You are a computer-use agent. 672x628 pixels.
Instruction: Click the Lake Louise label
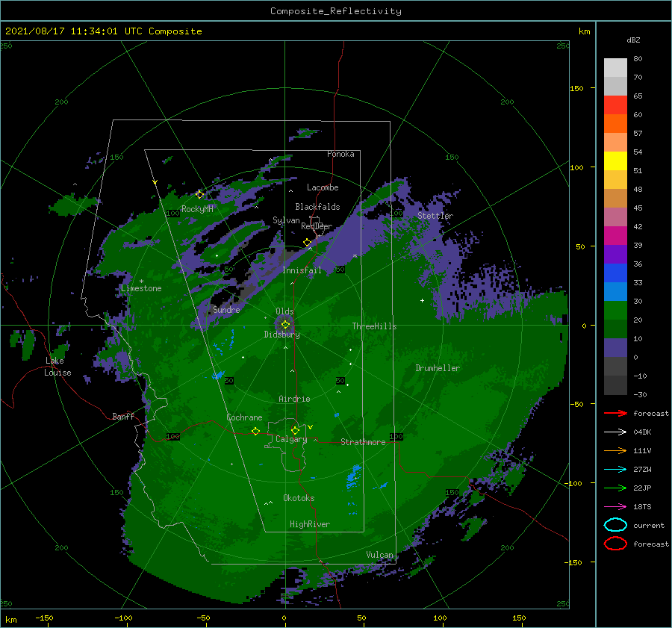(57, 367)
